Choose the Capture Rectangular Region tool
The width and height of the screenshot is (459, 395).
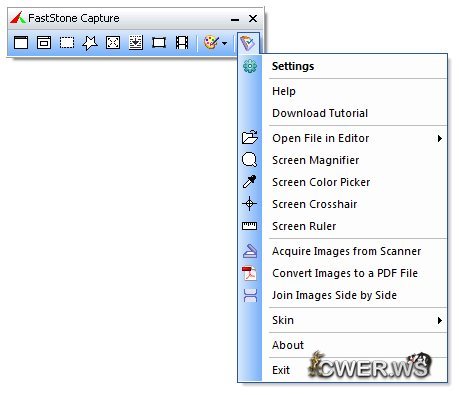(67, 43)
